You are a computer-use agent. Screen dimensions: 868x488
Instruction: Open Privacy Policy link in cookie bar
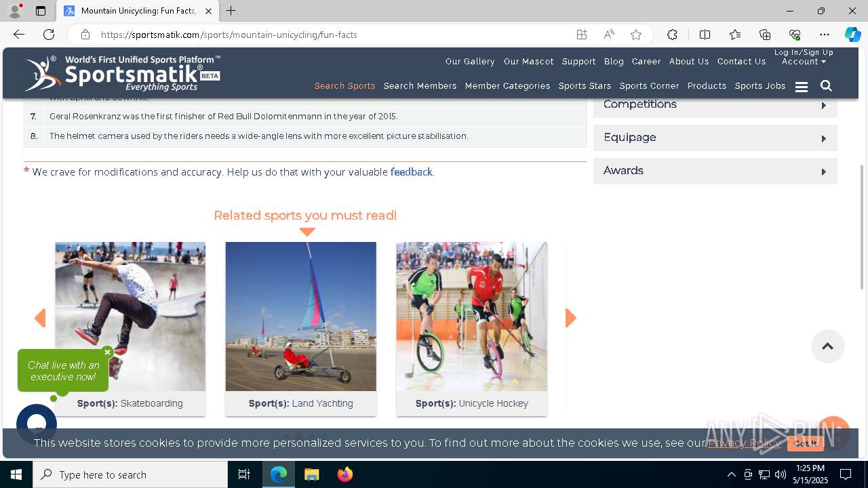pyautogui.click(x=744, y=443)
